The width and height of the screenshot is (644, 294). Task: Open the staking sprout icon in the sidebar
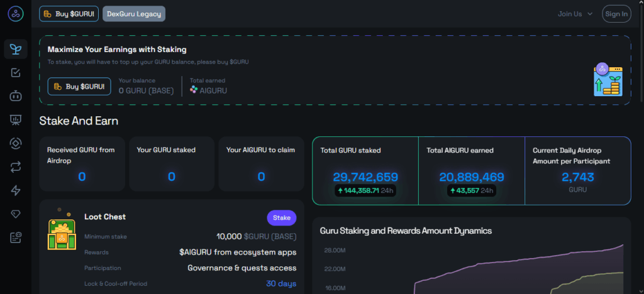16,49
